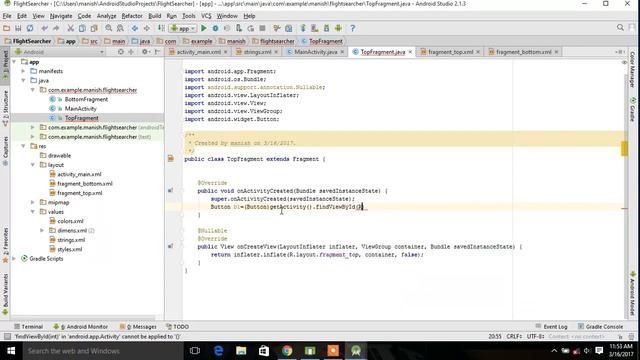640x360 pixels.
Task: Select fragment_bottom.xml in layout folder
Action: (84, 184)
